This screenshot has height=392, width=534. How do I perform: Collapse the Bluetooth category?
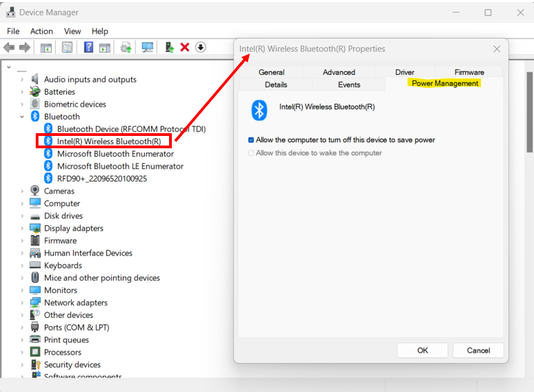pyautogui.click(x=22, y=117)
